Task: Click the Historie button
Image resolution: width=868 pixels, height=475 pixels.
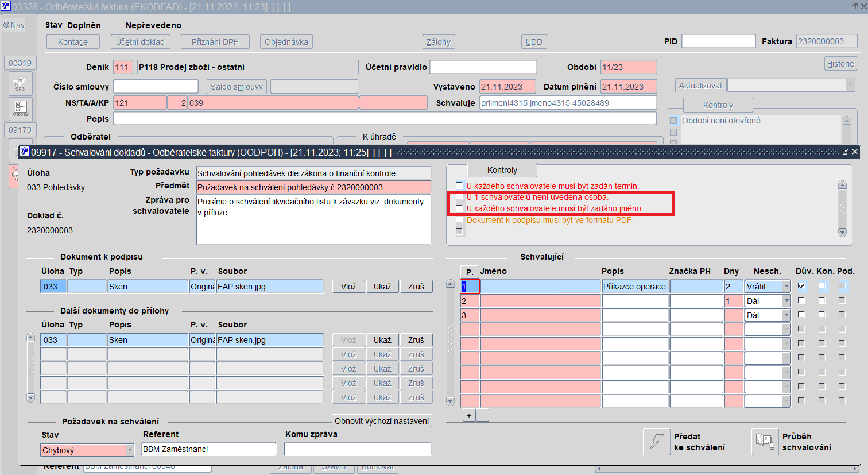Action: tap(840, 64)
